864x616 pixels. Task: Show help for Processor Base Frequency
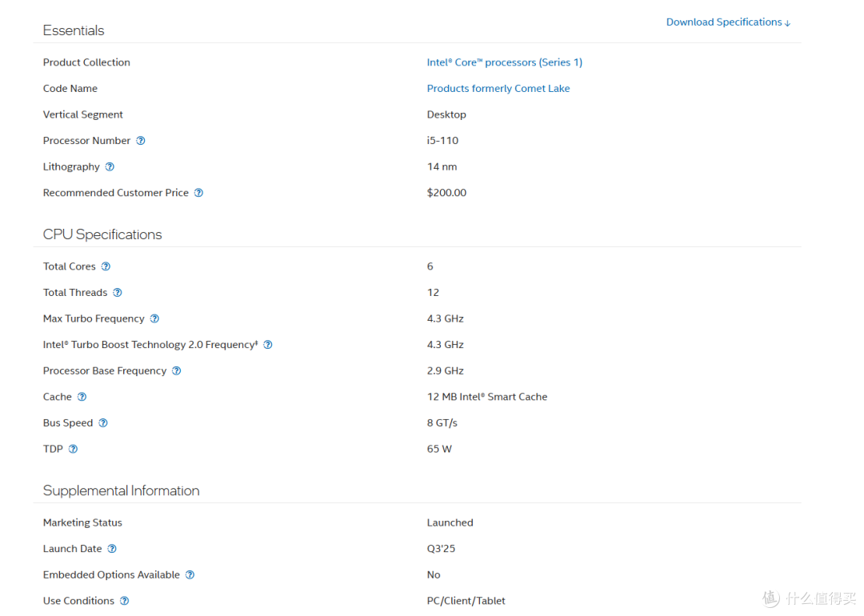click(x=176, y=370)
